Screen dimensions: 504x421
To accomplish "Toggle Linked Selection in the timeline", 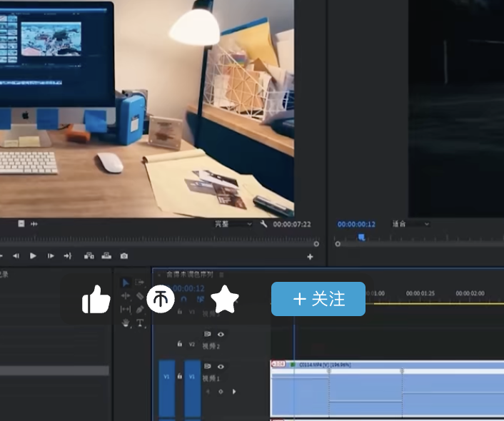I will (x=201, y=299).
